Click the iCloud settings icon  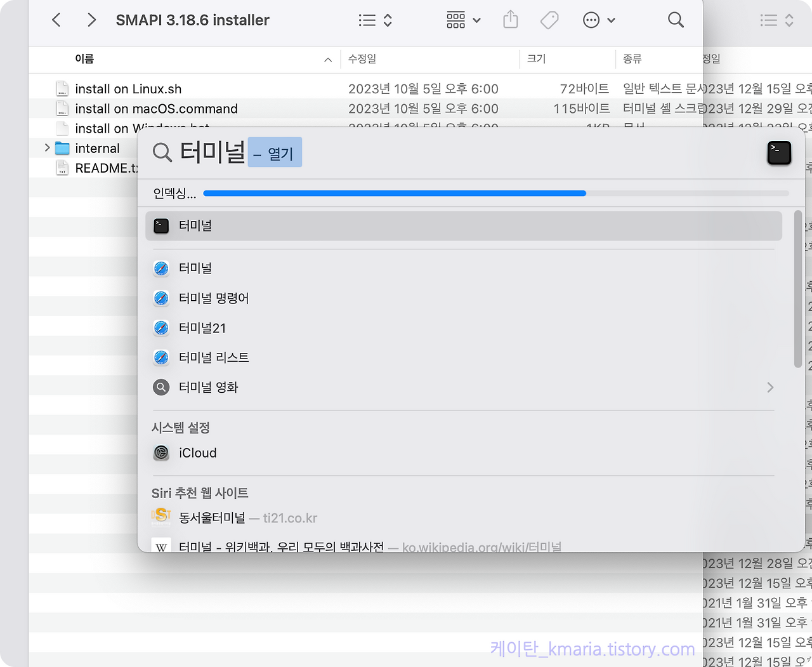coord(161,453)
